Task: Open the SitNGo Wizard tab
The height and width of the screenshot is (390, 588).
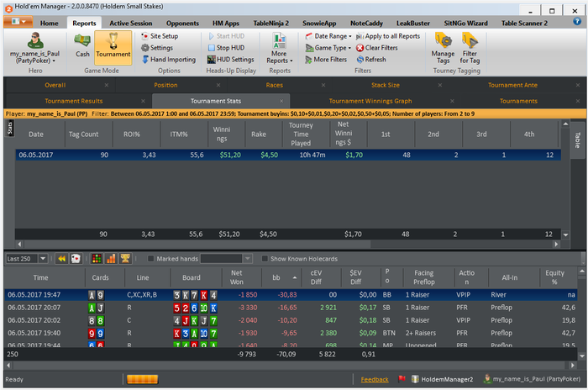Action: pyautogui.click(x=465, y=23)
